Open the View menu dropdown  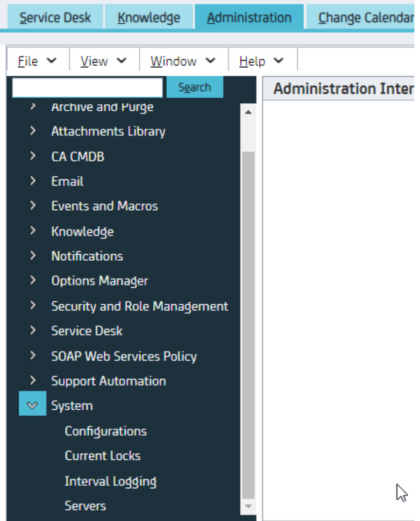click(103, 61)
